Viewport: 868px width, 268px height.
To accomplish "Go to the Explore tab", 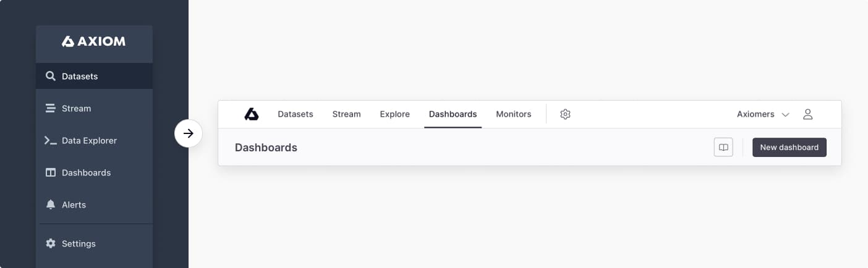I will 395,114.
